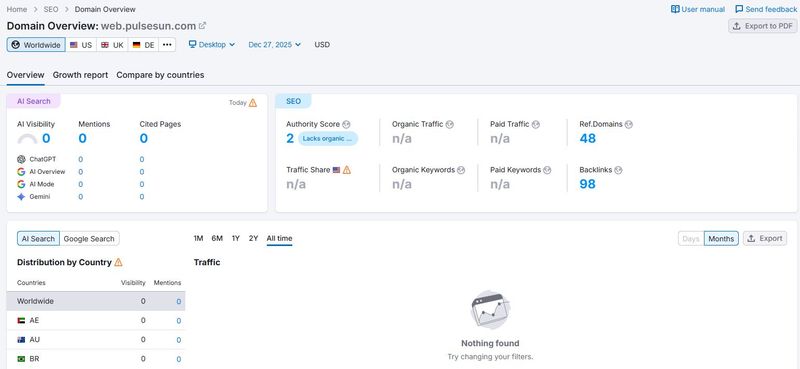Click the Organic Traffic info icon
Image resolution: width=800 pixels, height=369 pixels.
pos(449,124)
